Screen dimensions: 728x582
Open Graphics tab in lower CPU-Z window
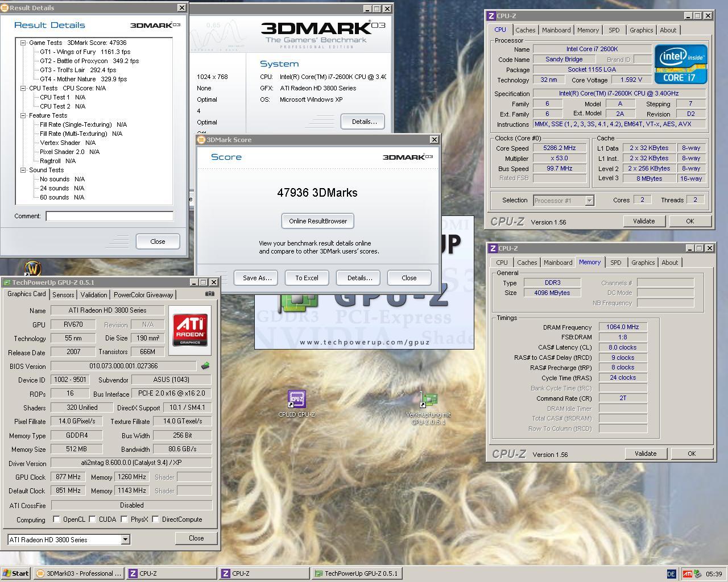point(643,263)
